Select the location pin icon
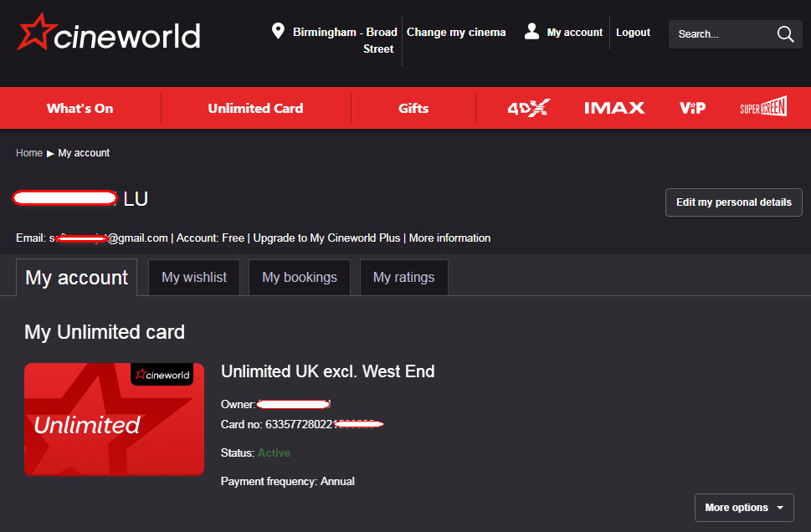This screenshot has height=532, width=811. click(x=278, y=31)
